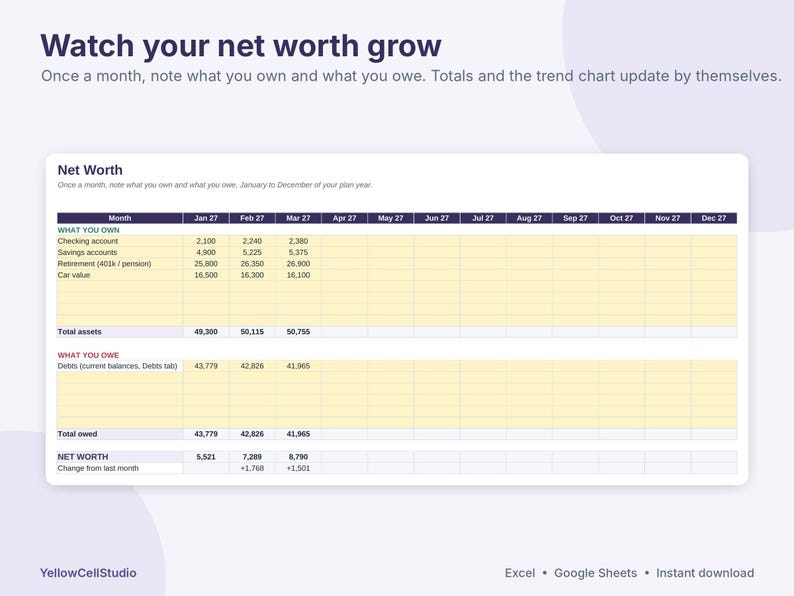This screenshot has height=596, width=794.
Task: Select the 'Feb 27' column header
Action: [252, 218]
